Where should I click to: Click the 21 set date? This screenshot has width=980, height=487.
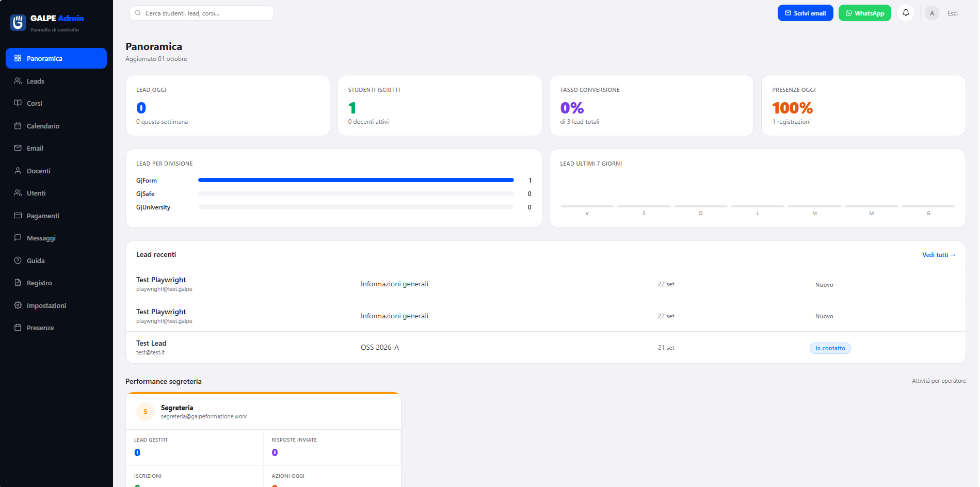pos(666,348)
